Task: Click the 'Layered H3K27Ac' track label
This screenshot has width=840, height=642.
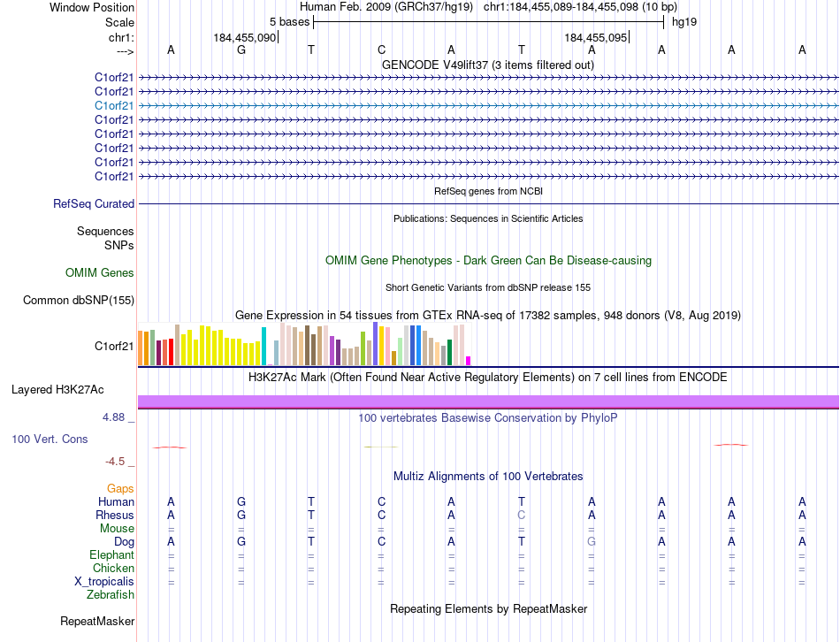Action: pos(57,390)
